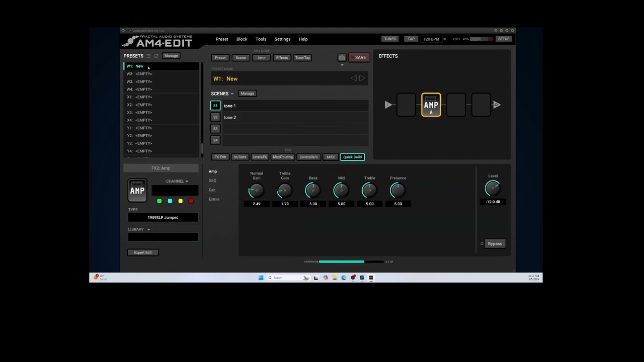
Task: Switch to the FX Edit tab
Action: (220, 157)
